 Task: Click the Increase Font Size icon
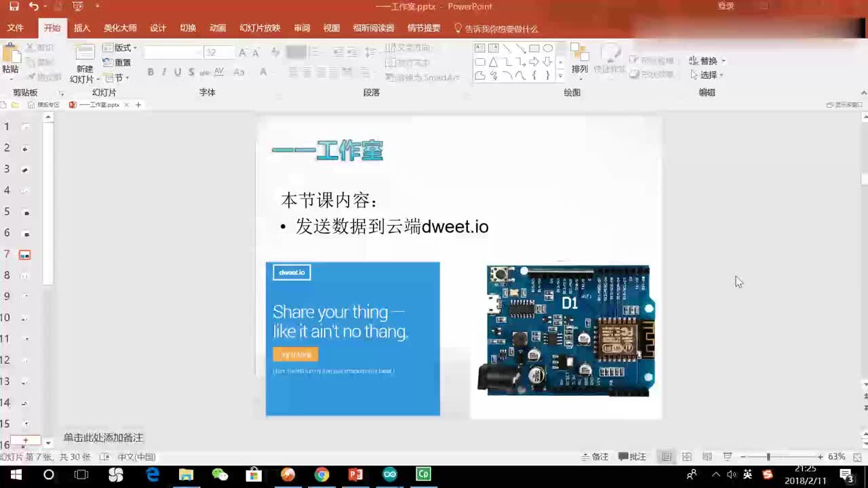242,52
